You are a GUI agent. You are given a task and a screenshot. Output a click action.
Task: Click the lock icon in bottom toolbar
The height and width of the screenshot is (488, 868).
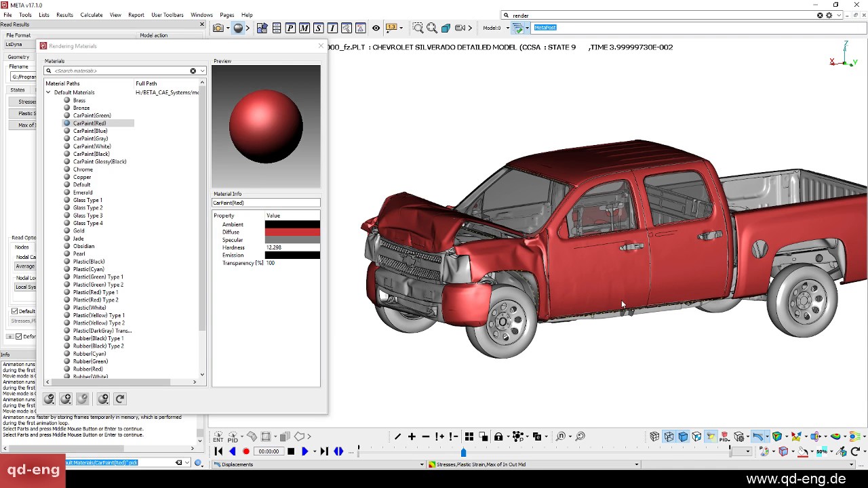point(498,436)
